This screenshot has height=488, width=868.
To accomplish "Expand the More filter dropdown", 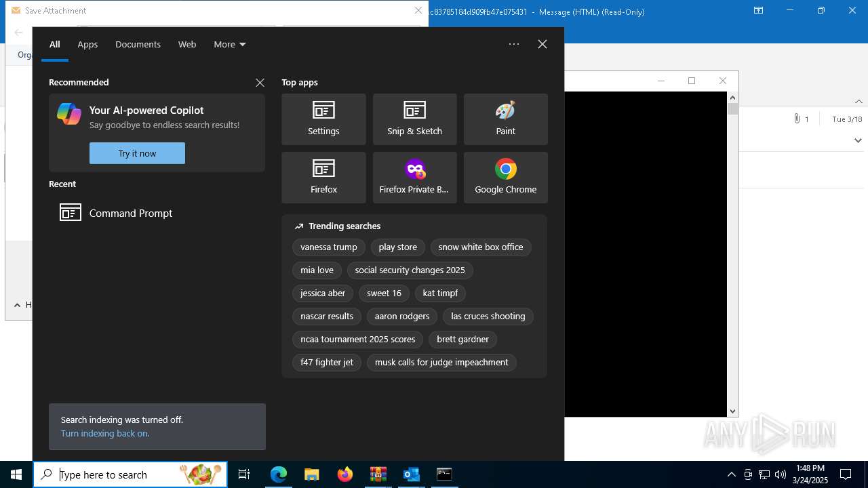I will tap(230, 44).
